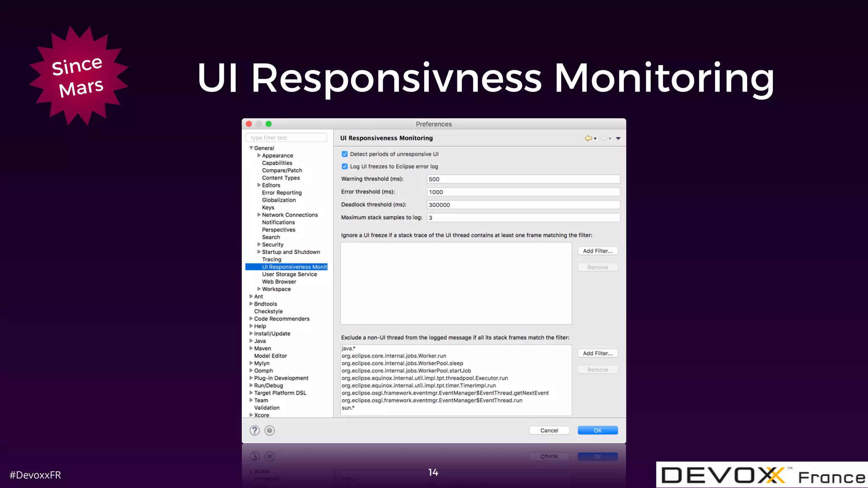Select Compare/Patch preference page

(x=282, y=170)
